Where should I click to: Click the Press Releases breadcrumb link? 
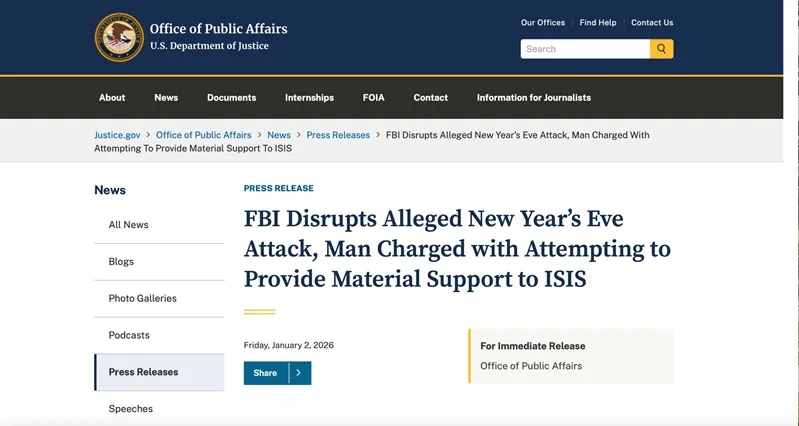click(x=338, y=135)
